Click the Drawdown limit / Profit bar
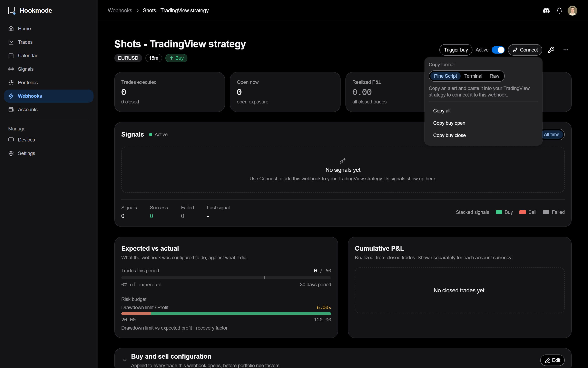The image size is (588, 368). tap(226, 314)
